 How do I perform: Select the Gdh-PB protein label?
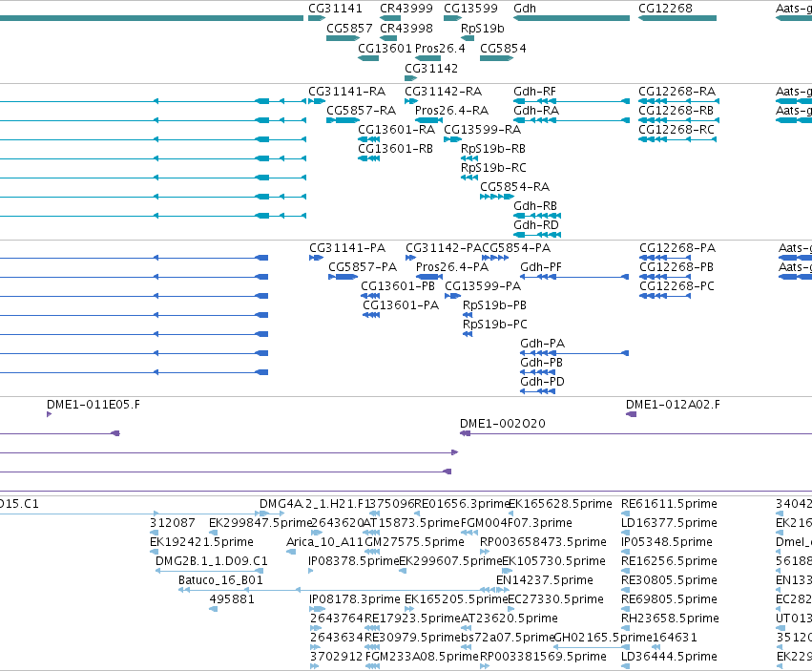[x=541, y=363]
